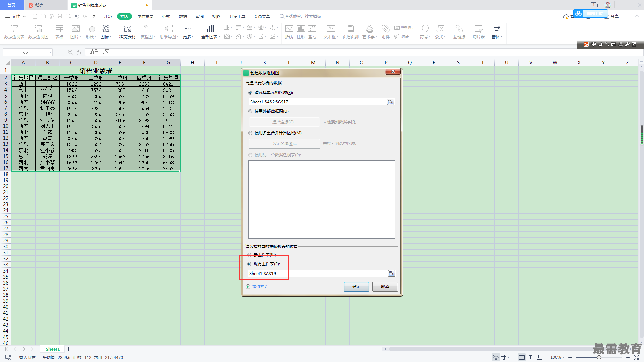Click the 查找命令 search box
Viewport: 644px width, 362px height.
click(x=300, y=16)
